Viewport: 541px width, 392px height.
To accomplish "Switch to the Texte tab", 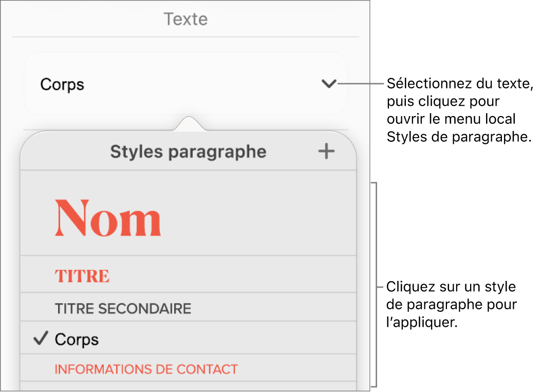I will [185, 19].
